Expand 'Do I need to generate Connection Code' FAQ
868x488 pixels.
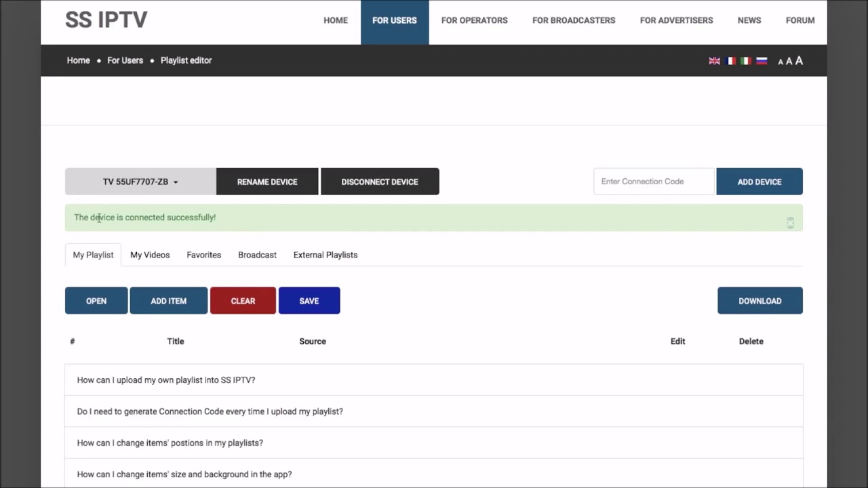point(434,411)
